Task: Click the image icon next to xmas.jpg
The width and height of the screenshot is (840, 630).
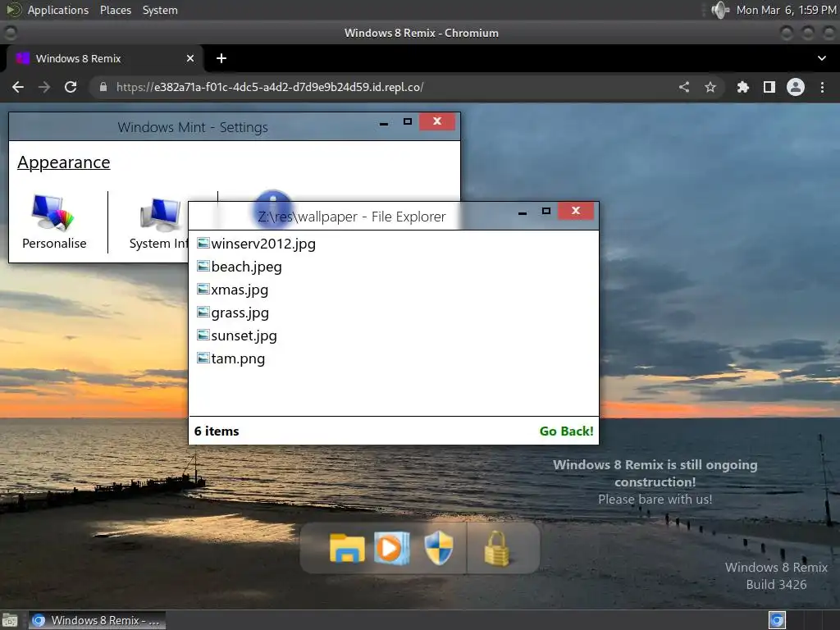Action: coord(203,290)
